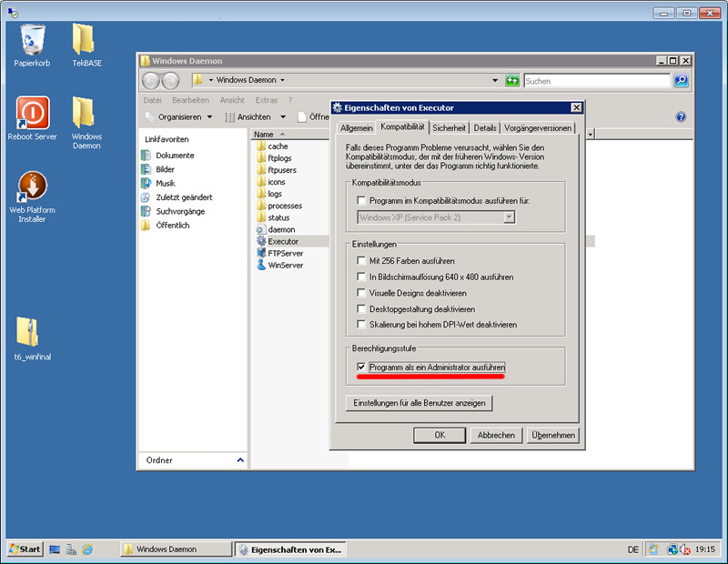Uncheck Programm als ein Administrator ausführen

[360, 367]
